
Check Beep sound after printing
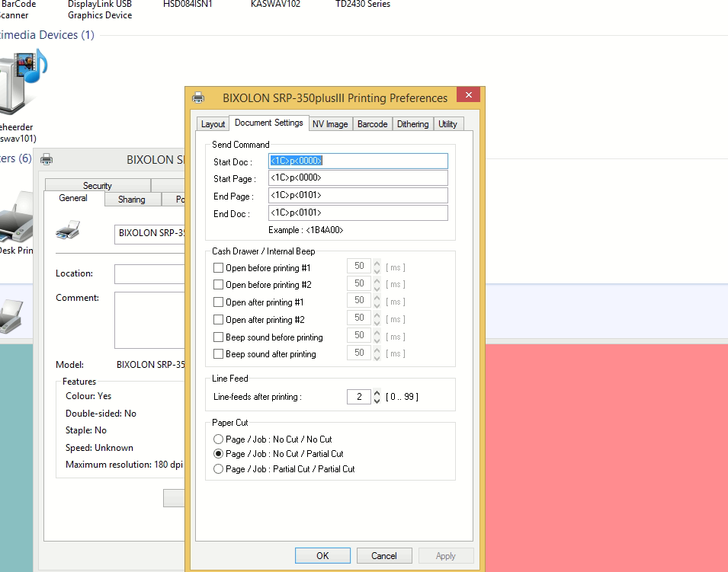pyautogui.click(x=219, y=354)
